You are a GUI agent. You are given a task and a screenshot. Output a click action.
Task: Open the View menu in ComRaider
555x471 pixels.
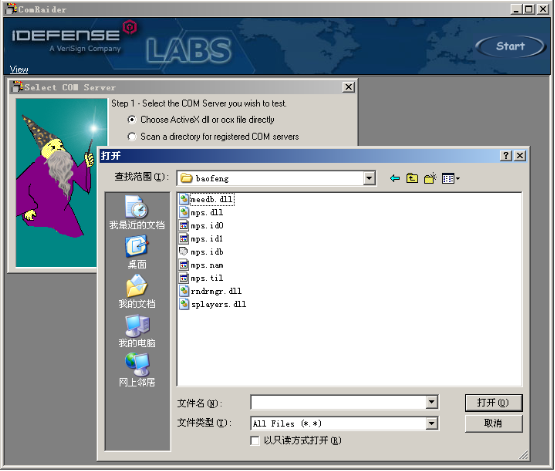[19, 69]
